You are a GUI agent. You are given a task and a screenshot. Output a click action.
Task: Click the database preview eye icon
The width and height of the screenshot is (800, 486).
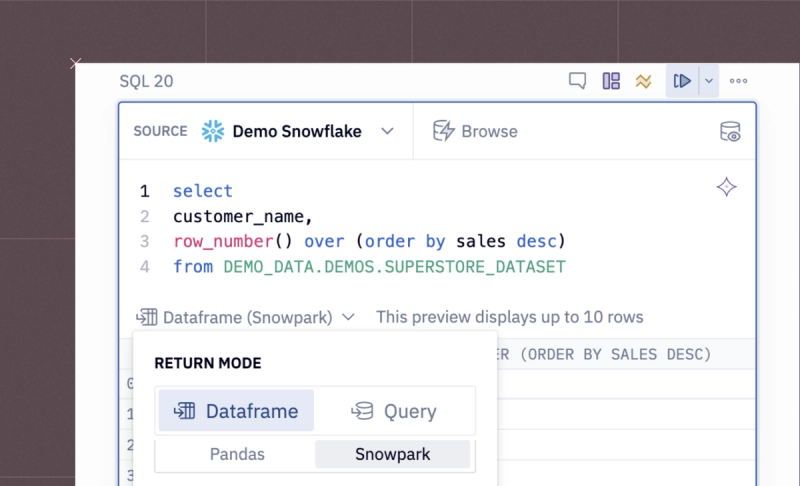(x=730, y=132)
